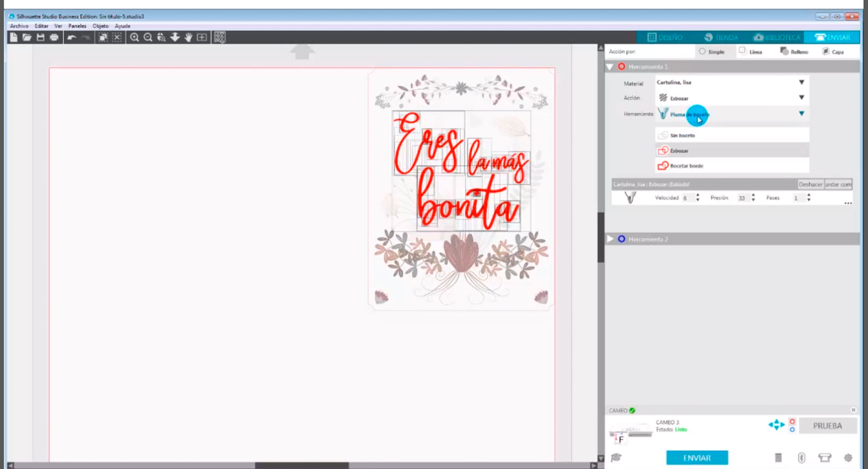Zoom in with magnifier plus icon
This screenshot has height=469, width=868.
[x=134, y=38]
